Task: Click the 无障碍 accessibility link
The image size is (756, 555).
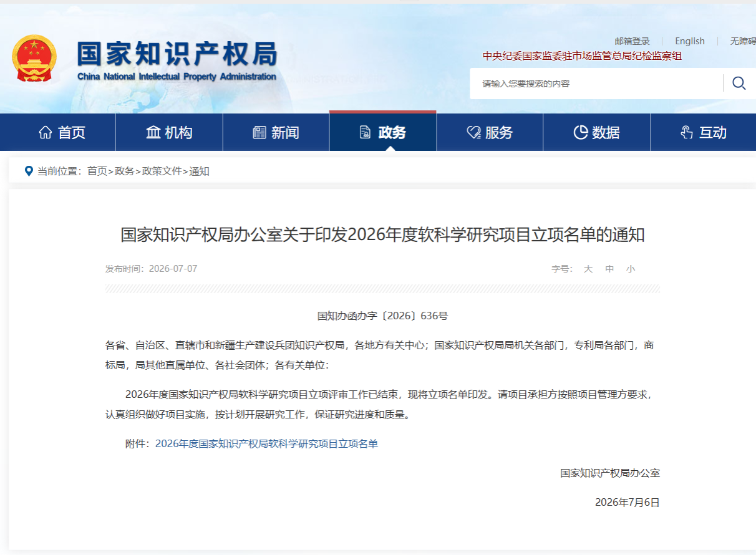Action: pos(743,41)
